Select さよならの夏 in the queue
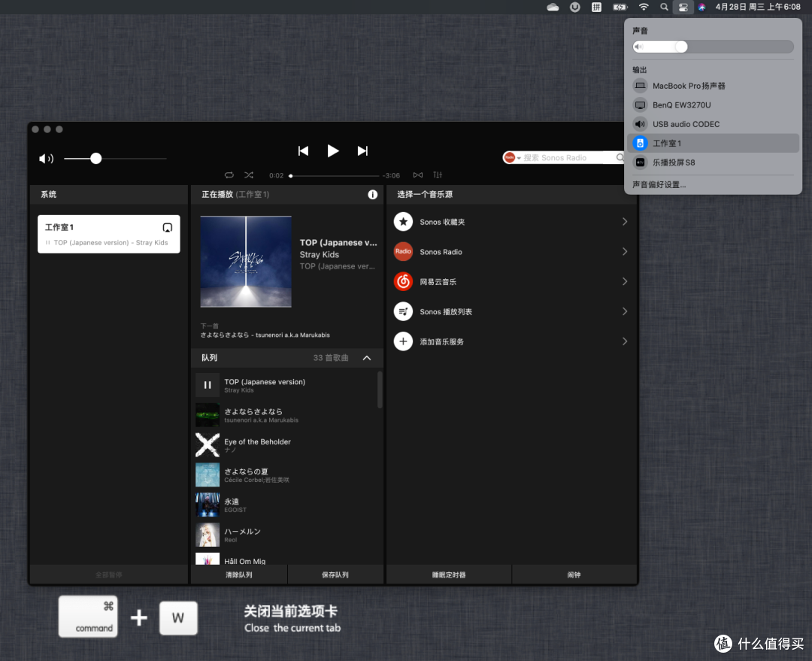Viewport: 812px width, 661px height. tap(286, 475)
